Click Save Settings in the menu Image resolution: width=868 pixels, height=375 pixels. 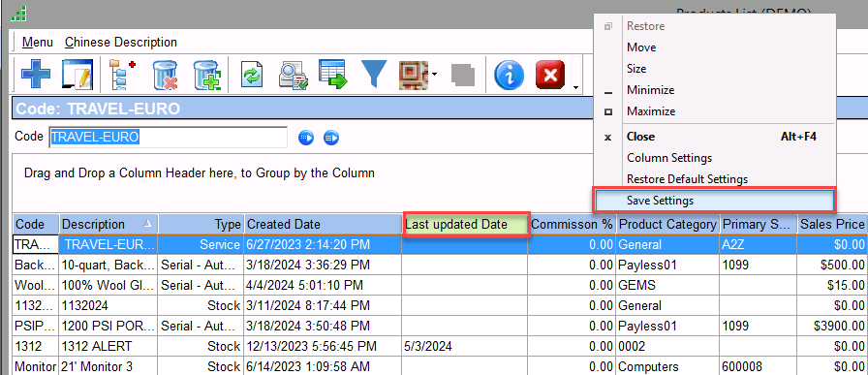tap(714, 201)
